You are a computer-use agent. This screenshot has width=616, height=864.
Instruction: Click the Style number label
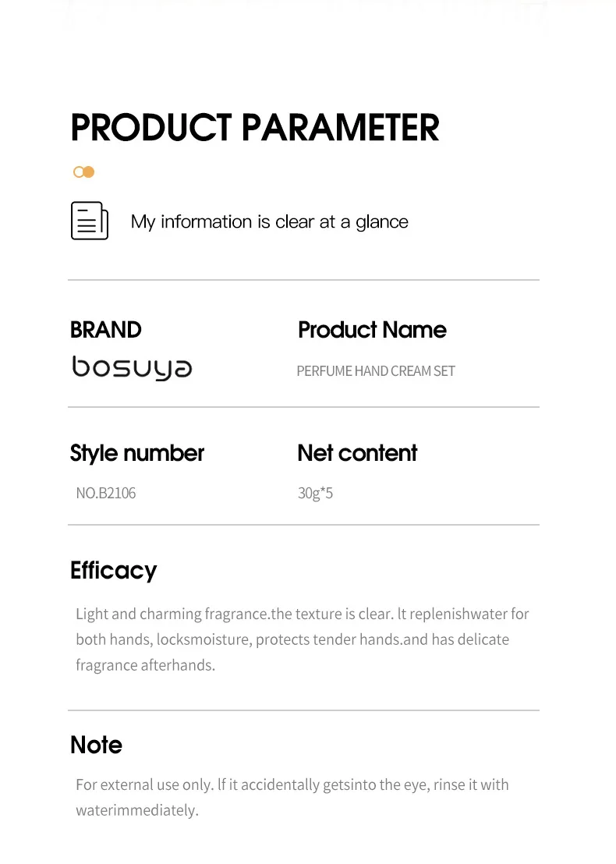click(136, 454)
